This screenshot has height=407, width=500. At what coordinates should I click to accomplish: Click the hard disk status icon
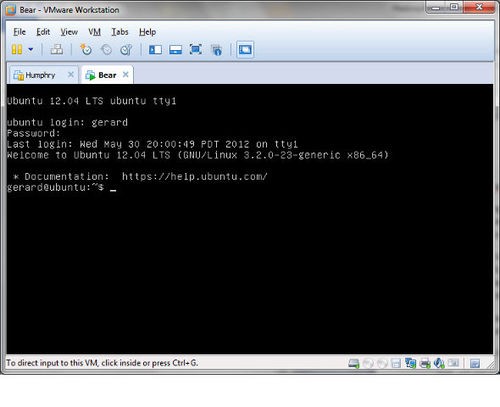point(354,363)
